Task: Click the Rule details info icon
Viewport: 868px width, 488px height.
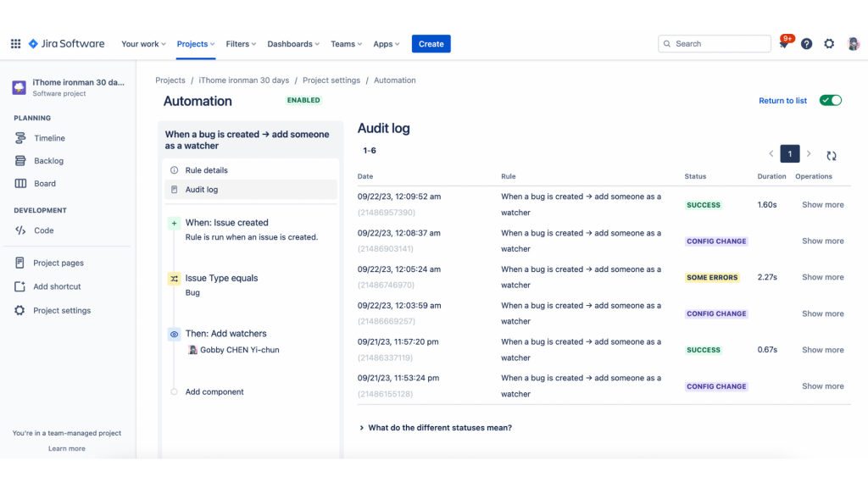Action: pos(175,169)
